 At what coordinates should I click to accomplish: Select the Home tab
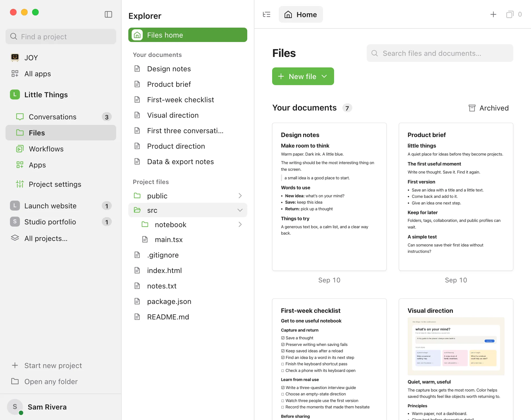pyautogui.click(x=301, y=14)
